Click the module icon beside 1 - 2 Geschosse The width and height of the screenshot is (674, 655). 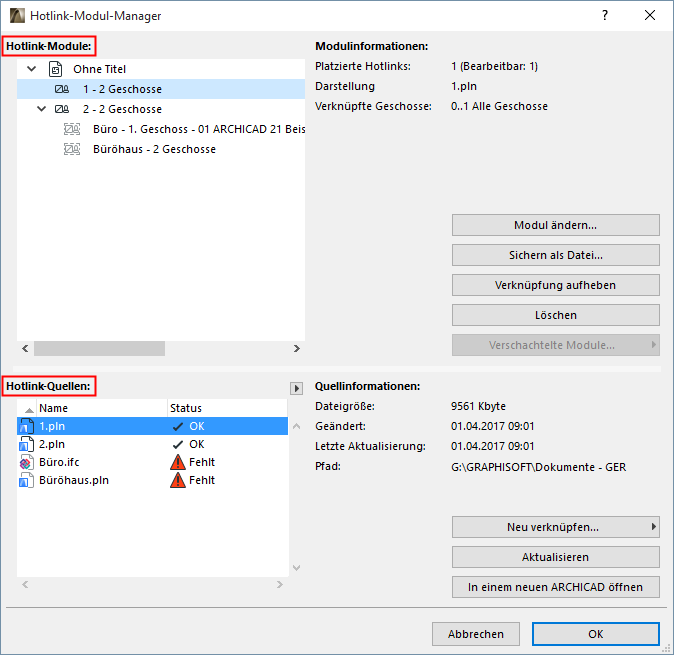point(61,89)
